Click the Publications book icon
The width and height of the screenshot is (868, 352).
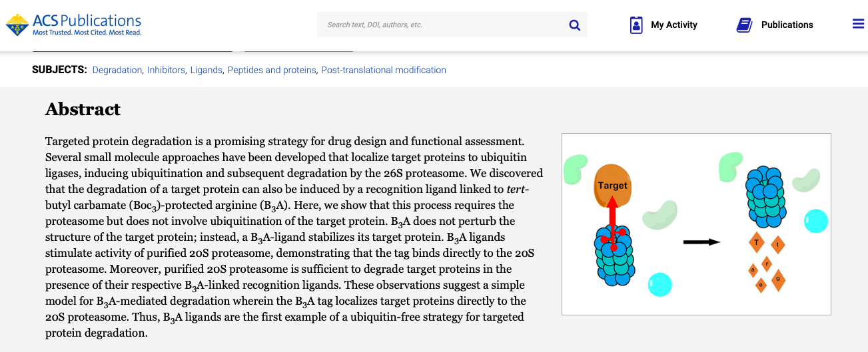tap(743, 25)
